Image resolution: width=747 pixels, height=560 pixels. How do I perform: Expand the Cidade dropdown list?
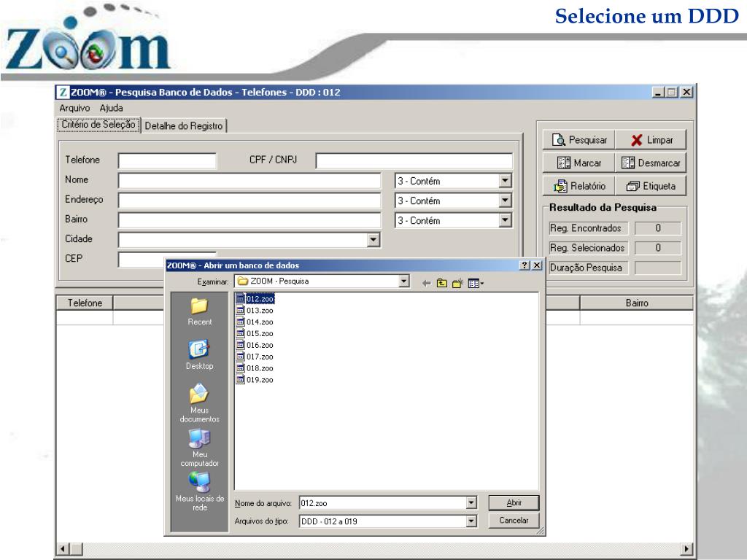tap(373, 240)
